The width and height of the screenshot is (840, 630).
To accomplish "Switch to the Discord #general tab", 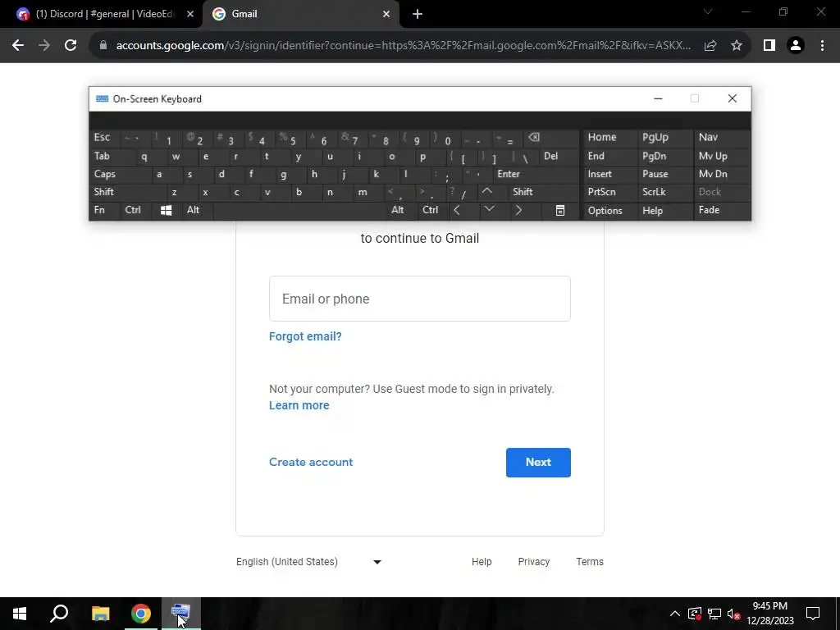I will click(x=102, y=14).
